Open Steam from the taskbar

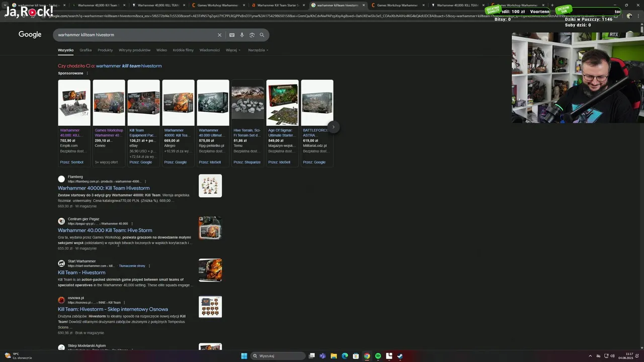pos(400,356)
